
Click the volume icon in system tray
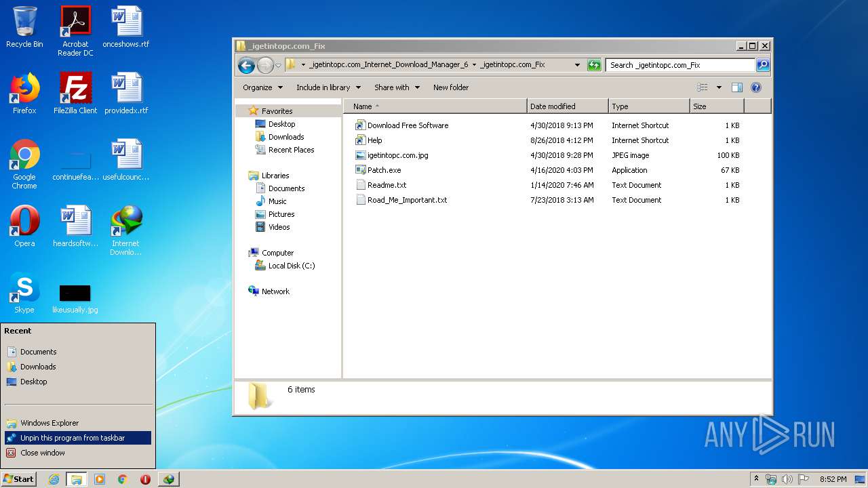(x=787, y=479)
